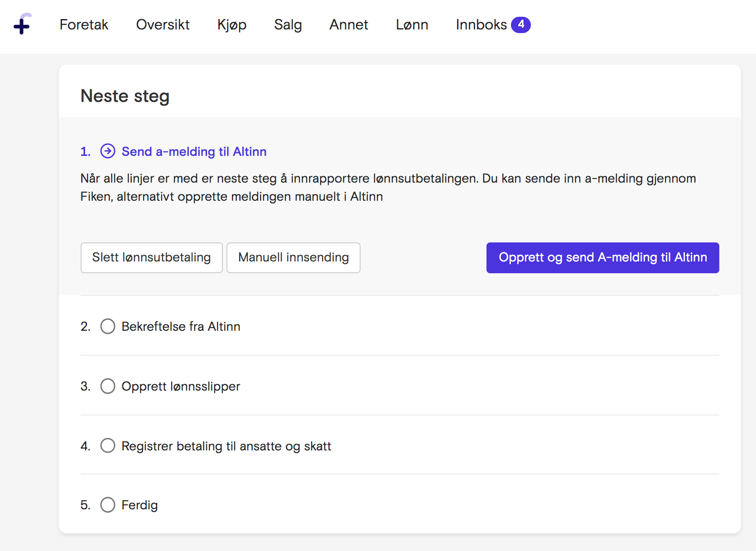This screenshot has width=756, height=551.
Task: Select the Ferdig step circle
Action: [x=108, y=505]
